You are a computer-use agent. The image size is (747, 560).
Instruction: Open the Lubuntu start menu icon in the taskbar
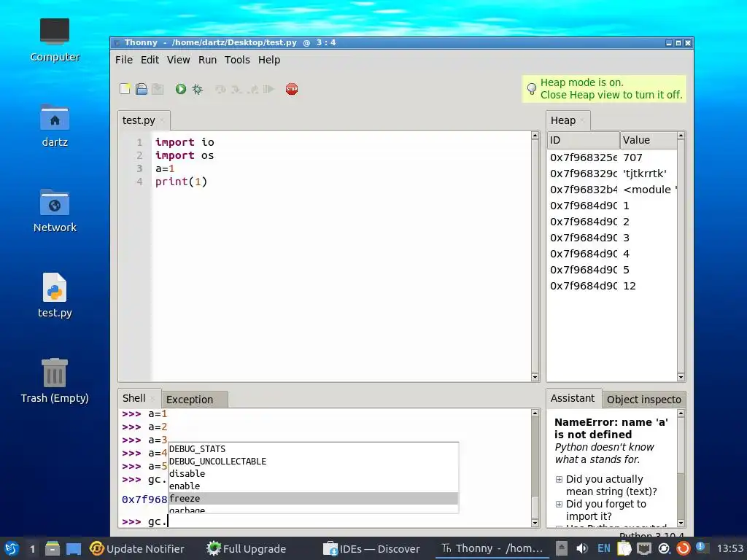[x=12, y=548]
